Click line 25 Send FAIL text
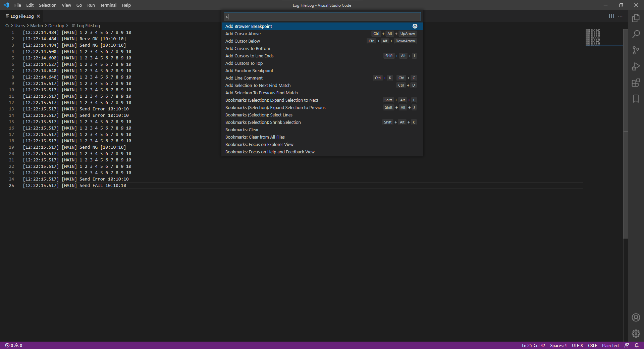The height and width of the screenshot is (349, 644). coord(103,186)
